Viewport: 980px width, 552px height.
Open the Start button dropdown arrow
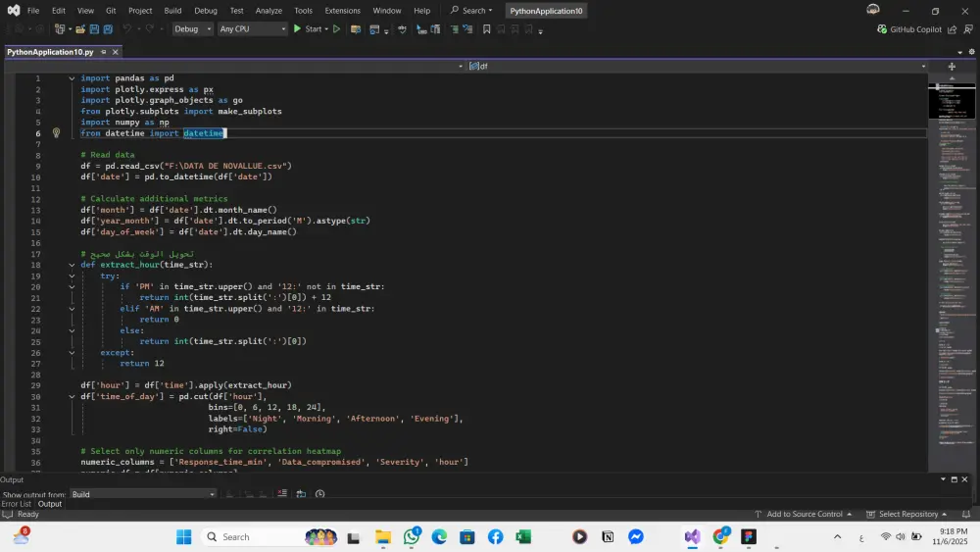[326, 28]
